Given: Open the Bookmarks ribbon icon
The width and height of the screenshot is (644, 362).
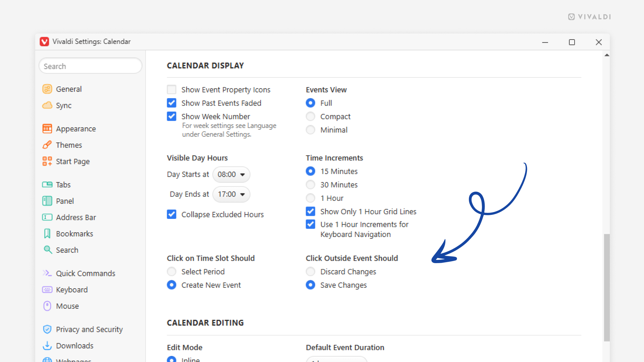Looking at the screenshot, I should (x=47, y=234).
